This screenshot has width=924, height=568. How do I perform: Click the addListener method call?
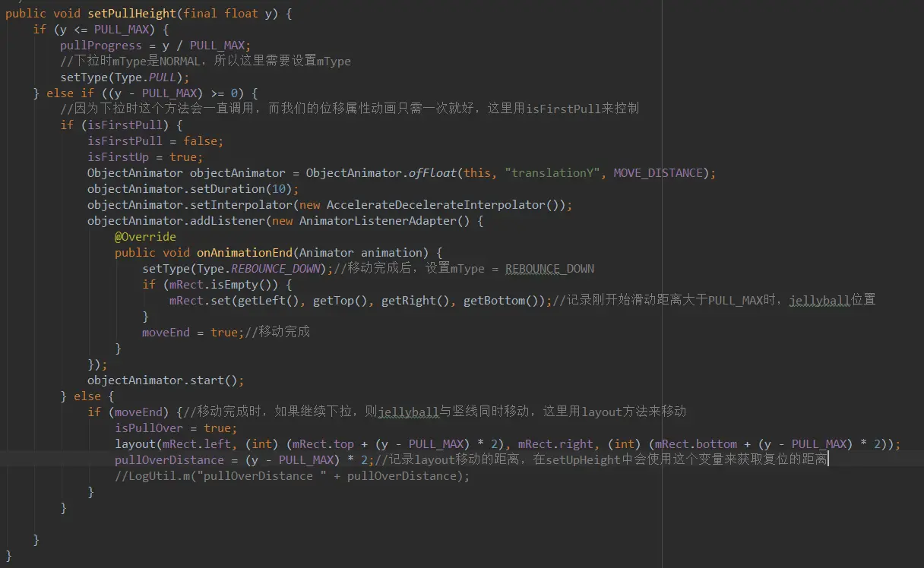click(227, 220)
